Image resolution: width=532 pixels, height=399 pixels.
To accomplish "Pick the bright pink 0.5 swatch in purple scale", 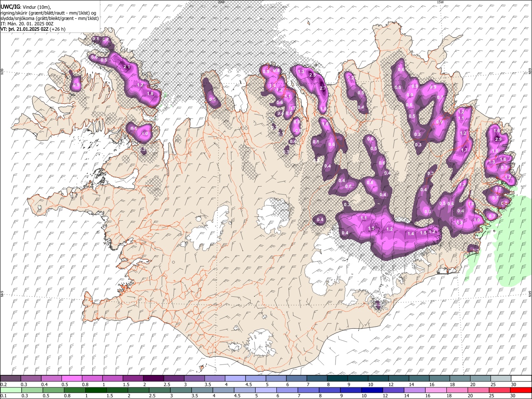I will point(71,378).
